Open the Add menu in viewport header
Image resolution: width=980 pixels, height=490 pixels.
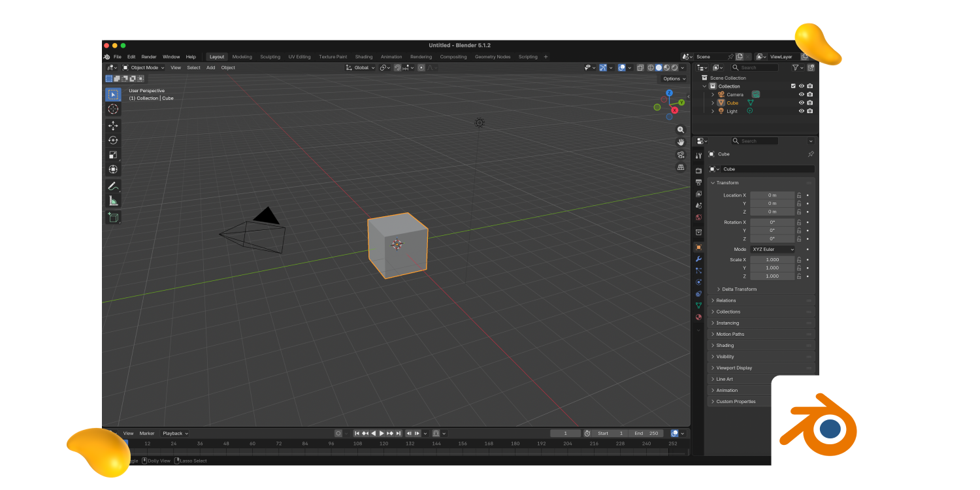pyautogui.click(x=210, y=67)
